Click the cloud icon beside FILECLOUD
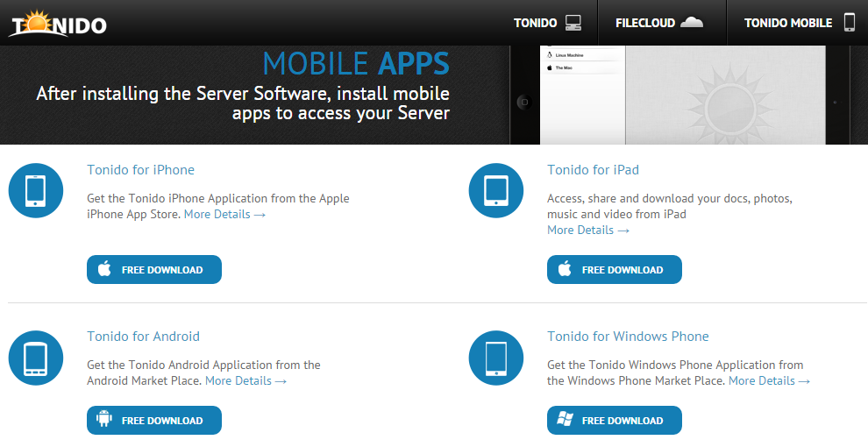Screen dimensions: 868x447 692,22
